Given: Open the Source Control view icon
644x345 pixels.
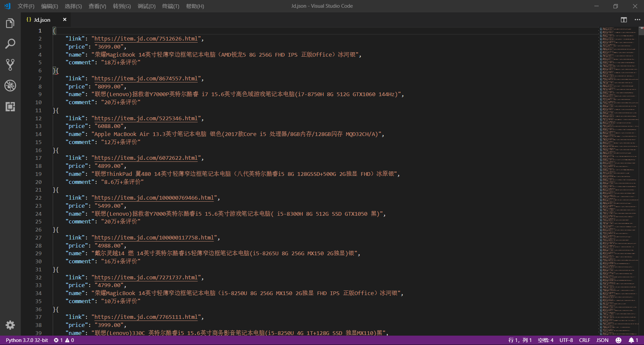Looking at the screenshot, I should click(x=10, y=65).
